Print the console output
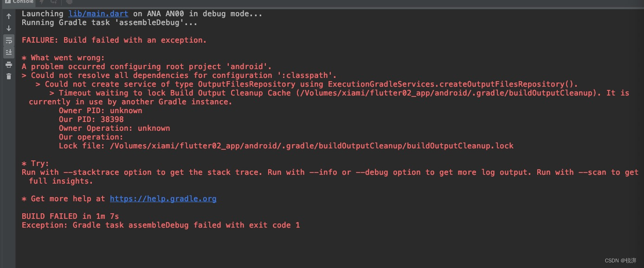The image size is (644, 268). tap(8, 64)
